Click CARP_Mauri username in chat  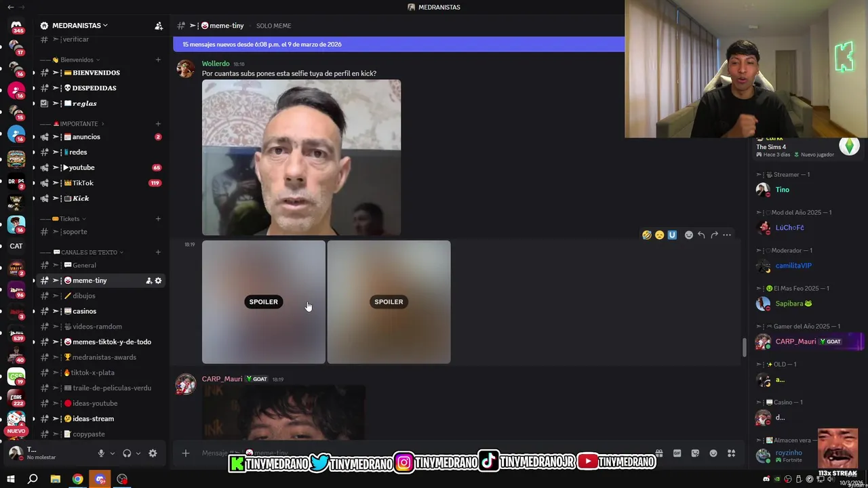[222, 379]
